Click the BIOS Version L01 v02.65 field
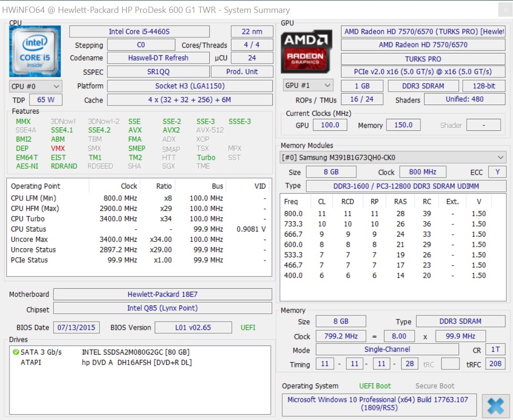The image size is (513, 420). [x=193, y=327]
